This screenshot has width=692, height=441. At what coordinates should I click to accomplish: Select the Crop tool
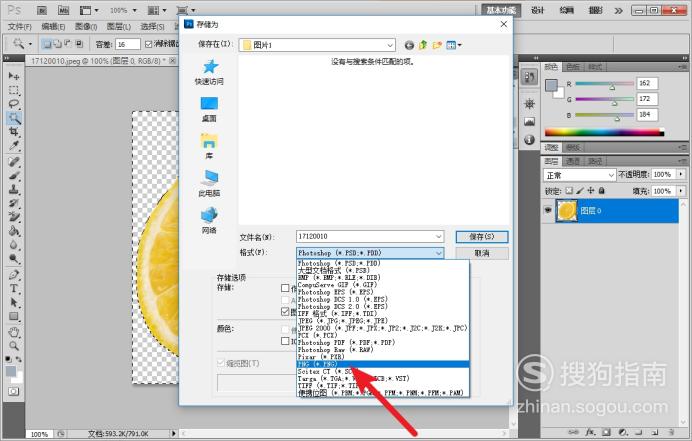pyautogui.click(x=14, y=132)
